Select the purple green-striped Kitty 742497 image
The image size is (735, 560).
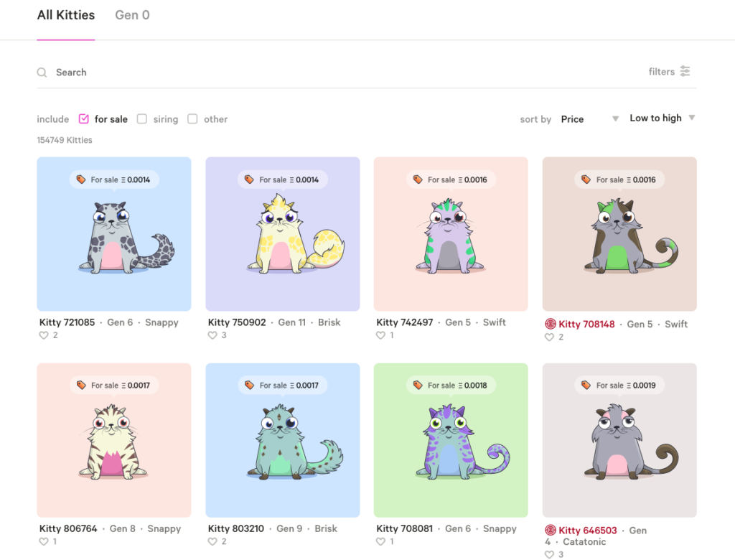tap(451, 233)
